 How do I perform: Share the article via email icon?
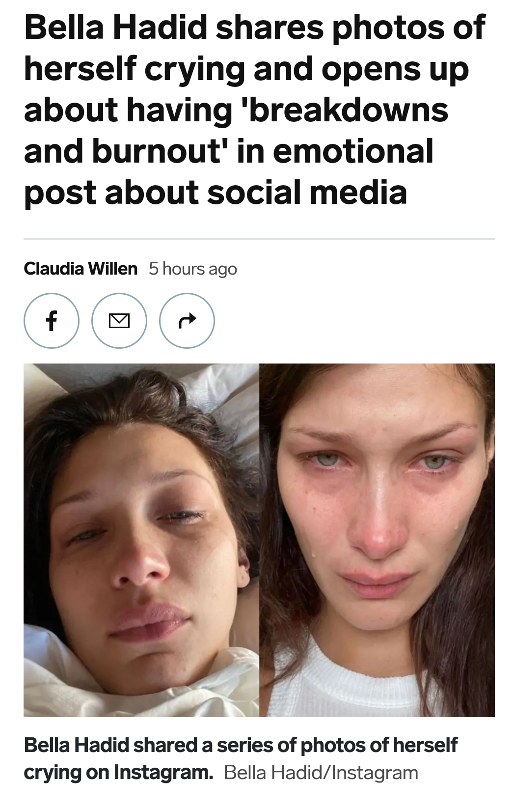point(119,321)
